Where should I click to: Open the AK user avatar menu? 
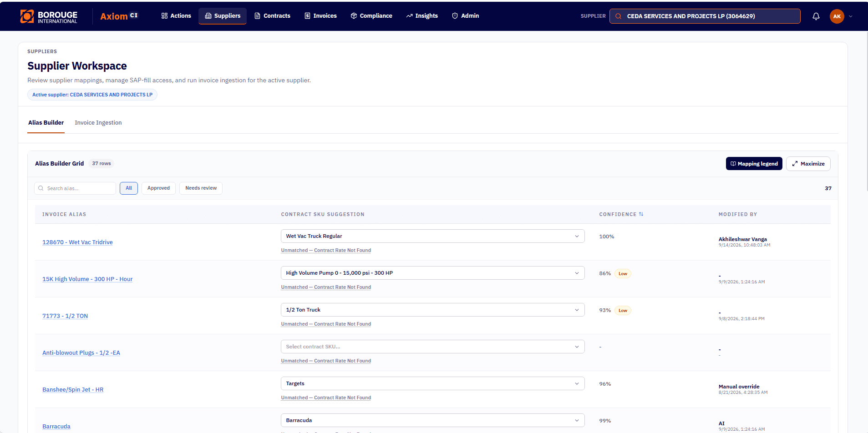coord(837,16)
